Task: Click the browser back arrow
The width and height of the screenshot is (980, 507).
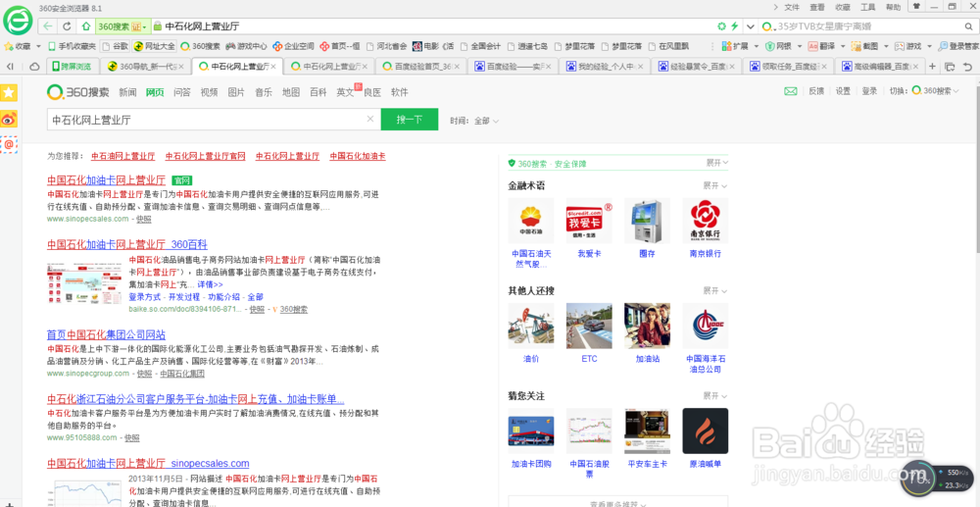Action: point(47,26)
